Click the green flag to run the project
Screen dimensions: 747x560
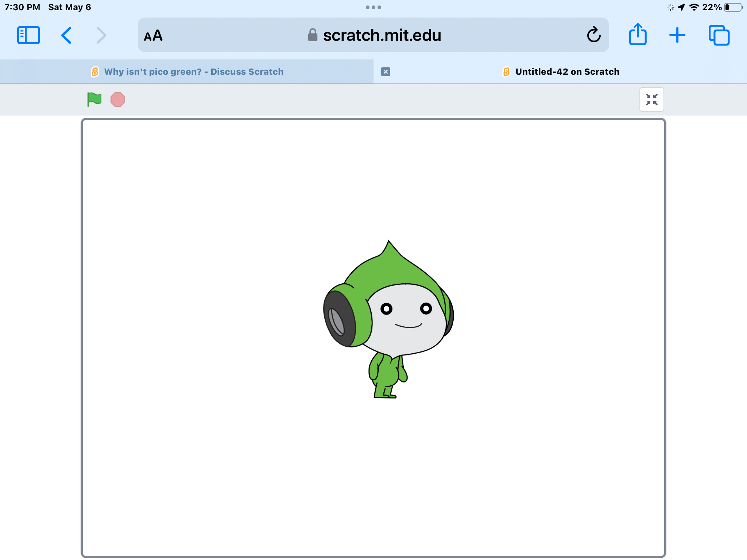[x=94, y=99]
